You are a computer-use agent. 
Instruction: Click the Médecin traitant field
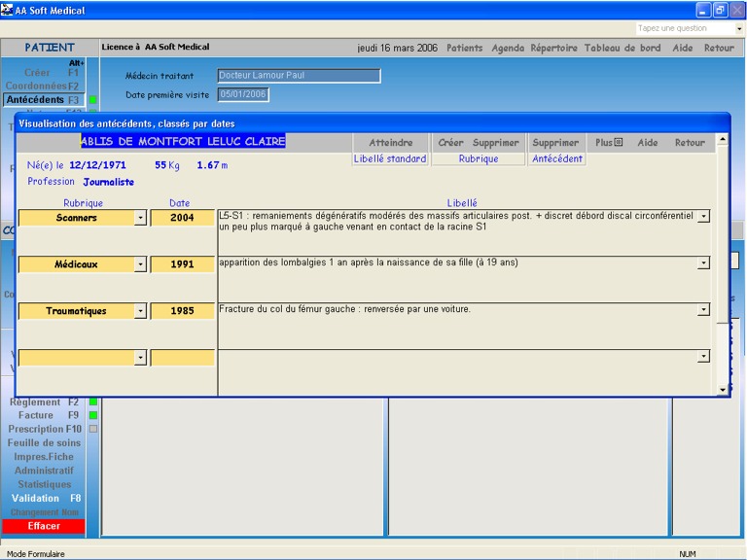coord(299,75)
